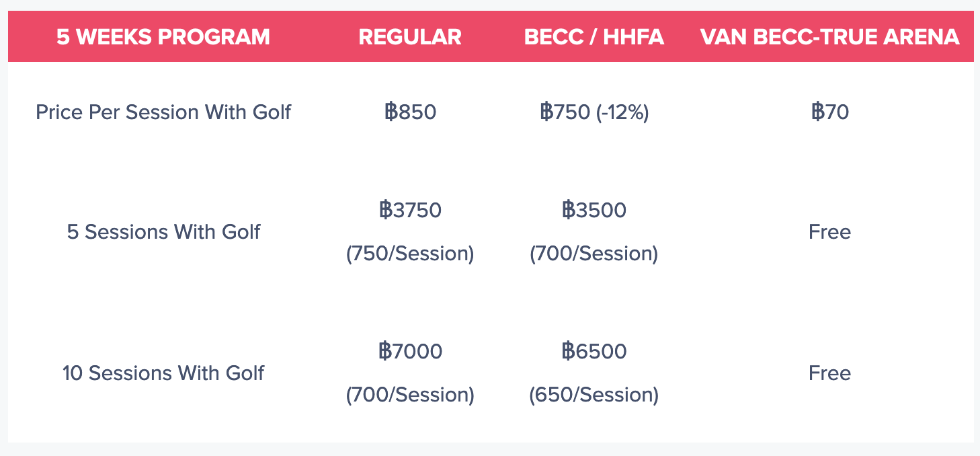Click the BECC / HHFA header
The image size is (980, 456).
pyautogui.click(x=594, y=37)
